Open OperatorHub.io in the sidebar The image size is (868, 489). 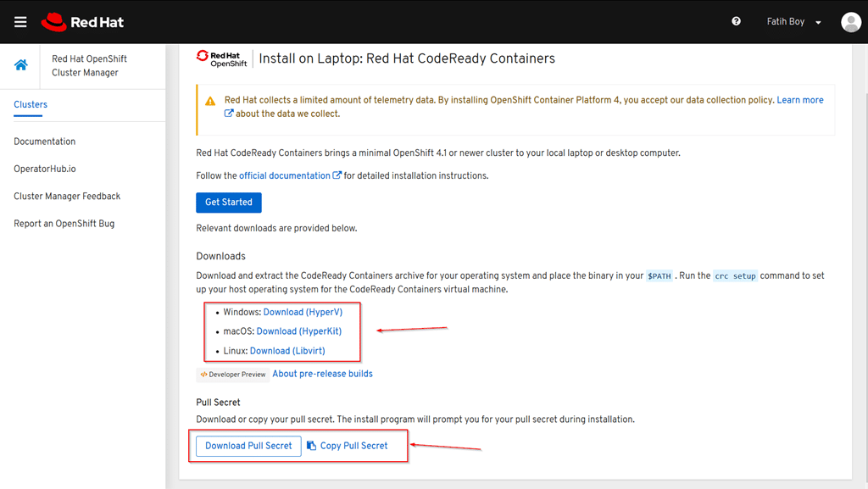click(x=45, y=169)
